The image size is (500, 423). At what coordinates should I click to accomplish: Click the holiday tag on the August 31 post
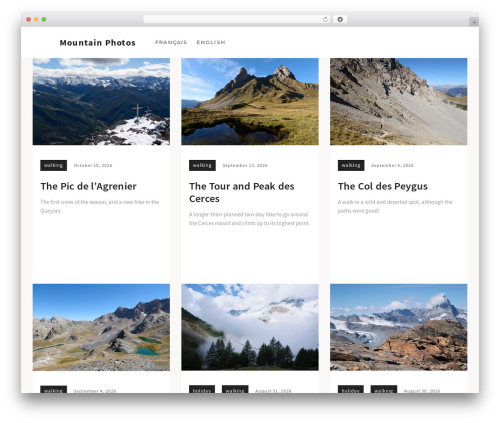point(202,389)
